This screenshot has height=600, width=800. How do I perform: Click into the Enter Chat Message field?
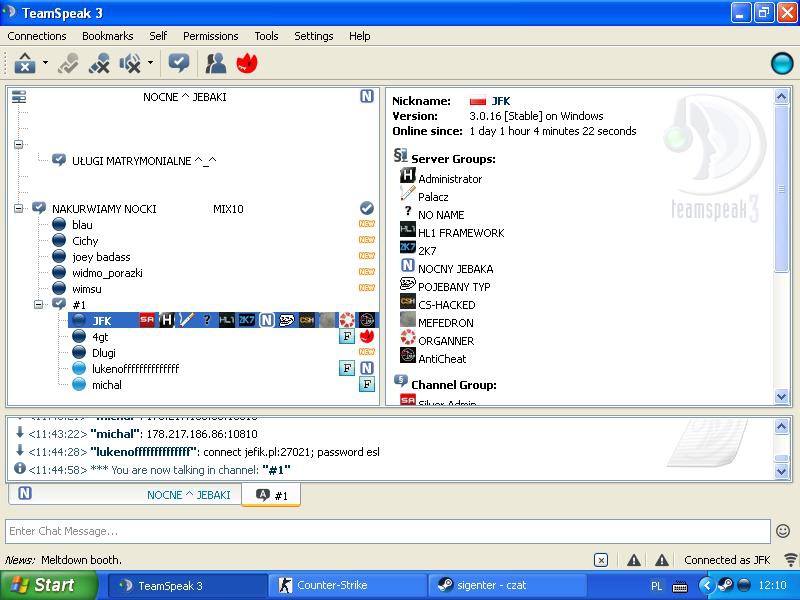(388, 531)
